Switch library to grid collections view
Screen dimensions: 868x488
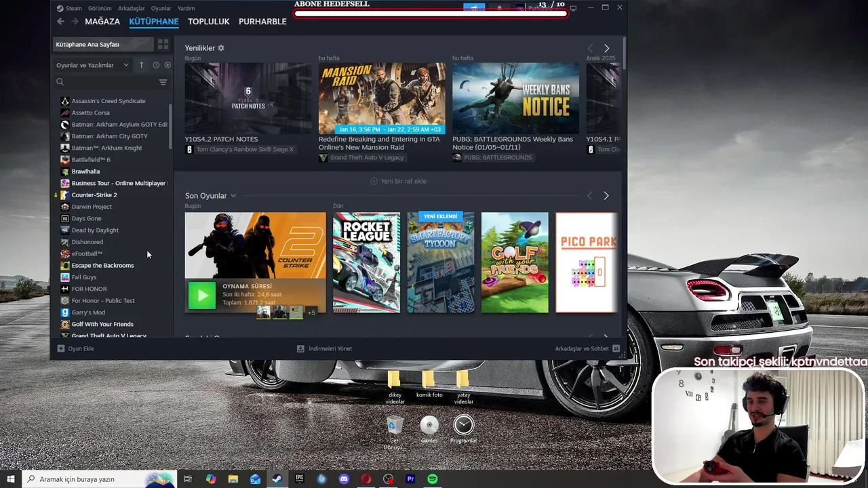point(163,44)
